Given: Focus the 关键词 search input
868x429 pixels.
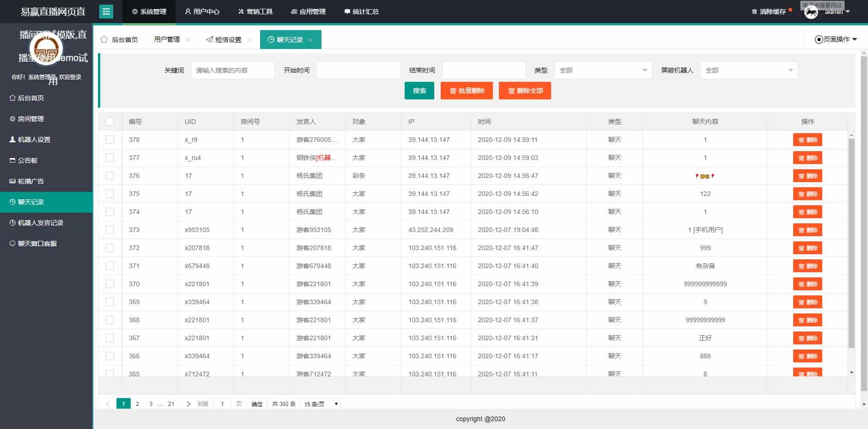Looking at the screenshot, I should [233, 70].
